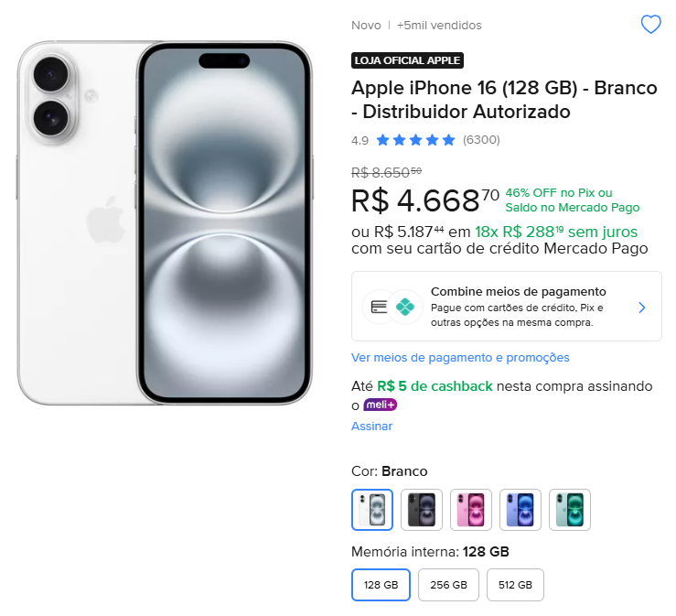The height and width of the screenshot is (616, 676).
Task: Click the meli+ badge icon
Action: click(x=380, y=405)
